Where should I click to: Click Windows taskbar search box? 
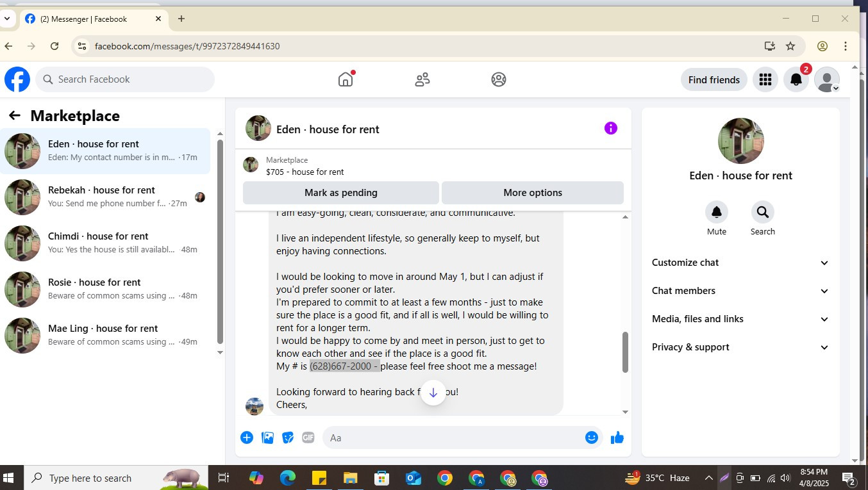tap(116, 478)
